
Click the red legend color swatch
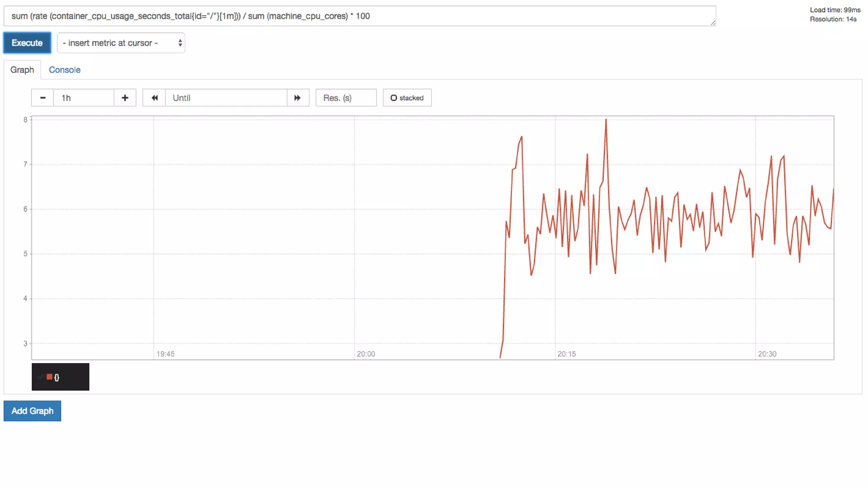(x=50, y=377)
